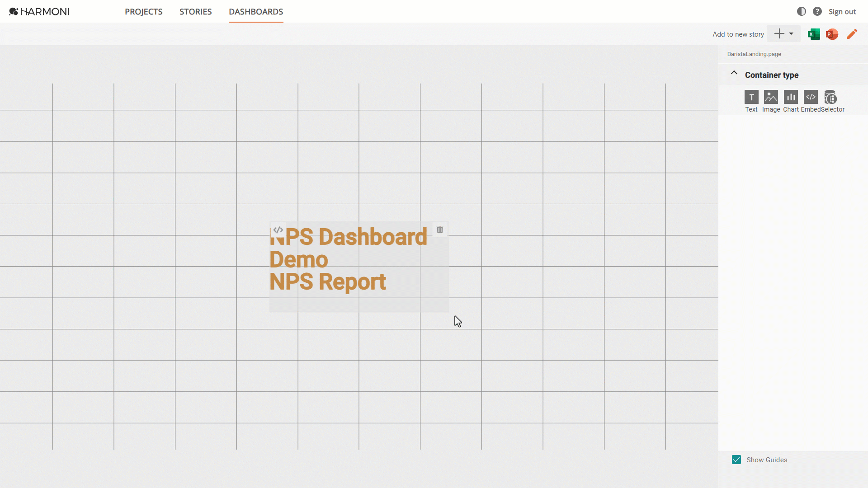
Task: Select the Chart container type
Action: pos(791,101)
